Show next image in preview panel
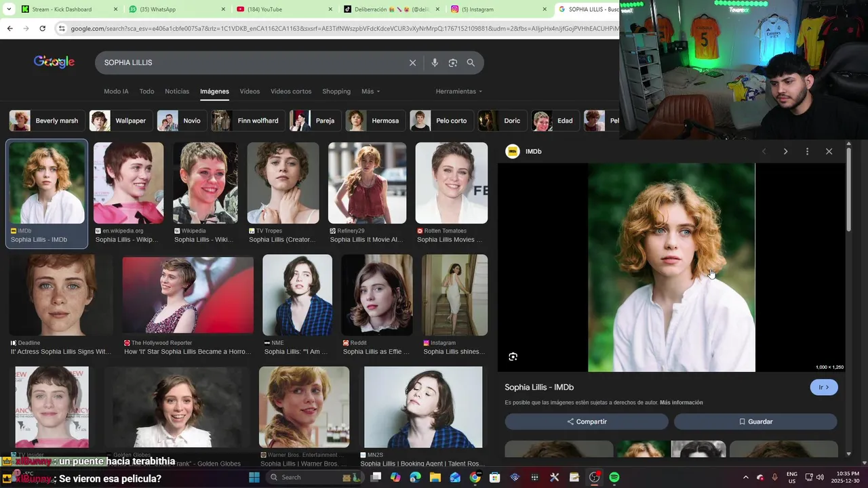This screenshot has height=488, width=868. tap(785, 151)
